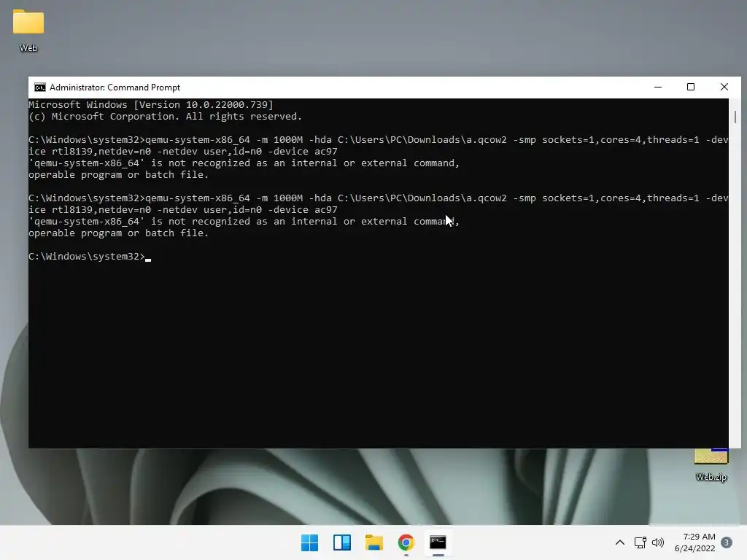
Task: Close the Command Prompt window
Action: click(724, 87)
